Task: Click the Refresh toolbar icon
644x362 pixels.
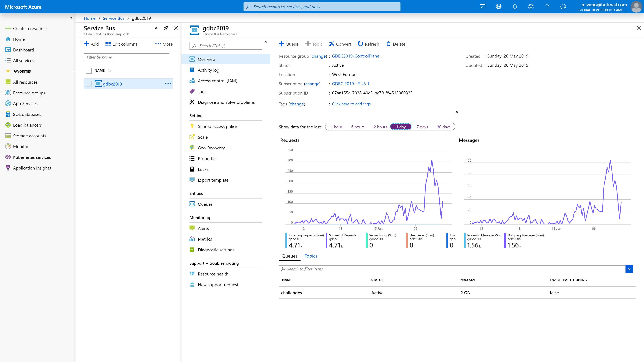Action: pos(360,44)
